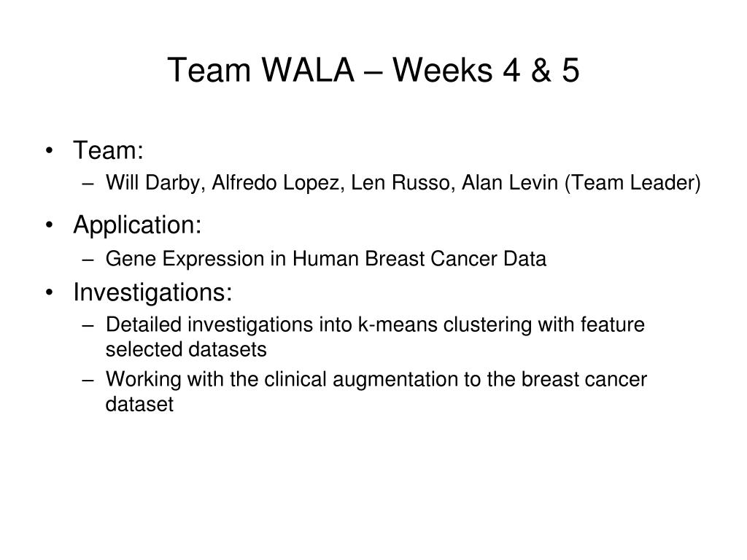747x560 pixels.
Task: Click the Application: bullet heading
Action: pos(137,225)
